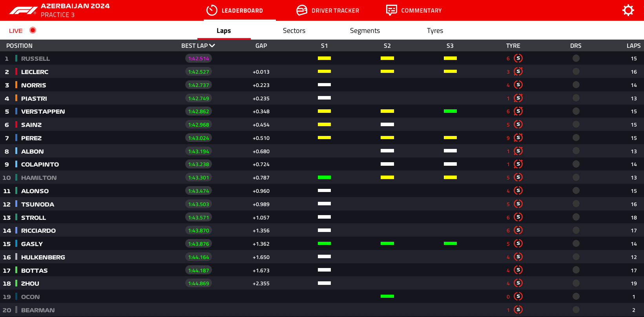
Task: Select the Segments sub-tab
Action: [x=365, y=31]
